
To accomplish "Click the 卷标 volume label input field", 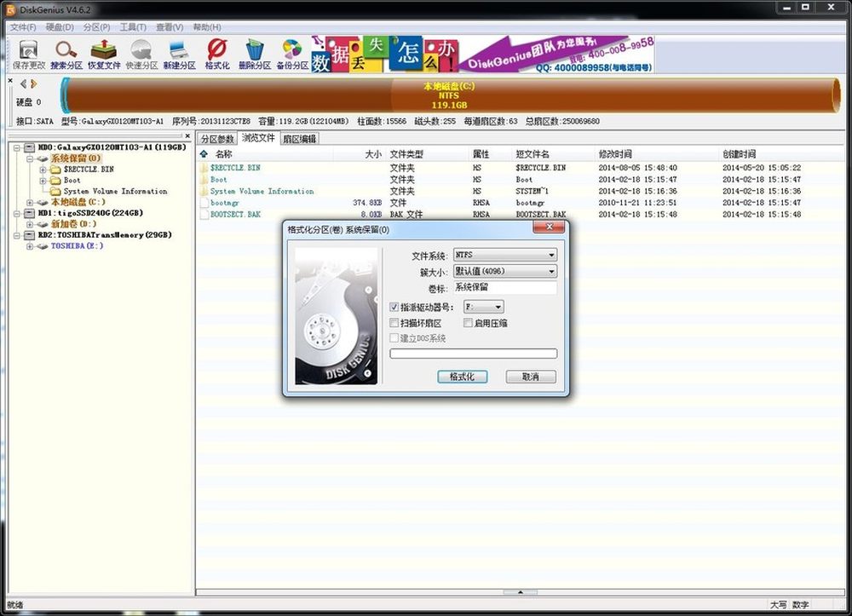I will tap(505, 288).
